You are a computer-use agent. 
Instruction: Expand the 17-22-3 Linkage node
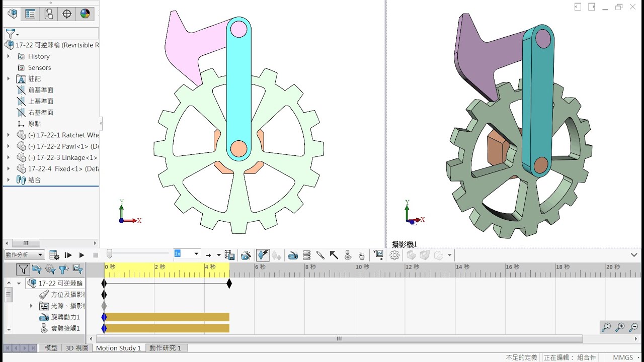[8, 157]
